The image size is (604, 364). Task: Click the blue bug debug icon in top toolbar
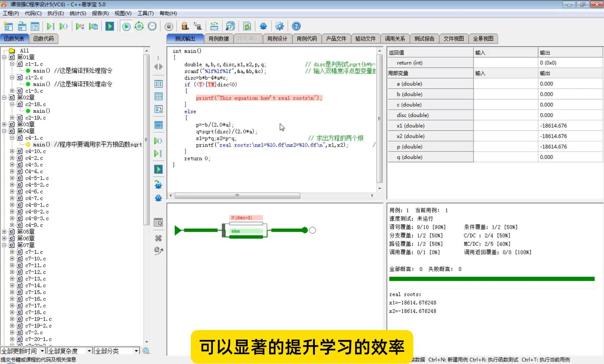[263, 26]
